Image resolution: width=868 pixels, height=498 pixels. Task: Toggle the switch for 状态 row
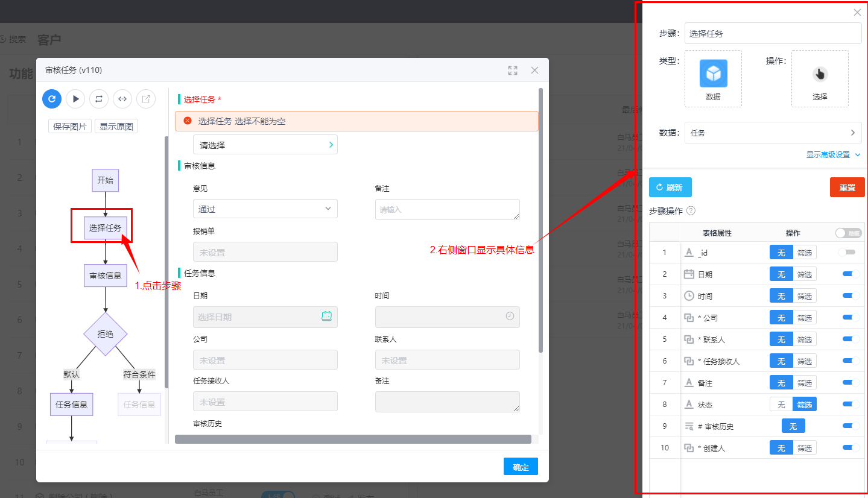(851, 405)
